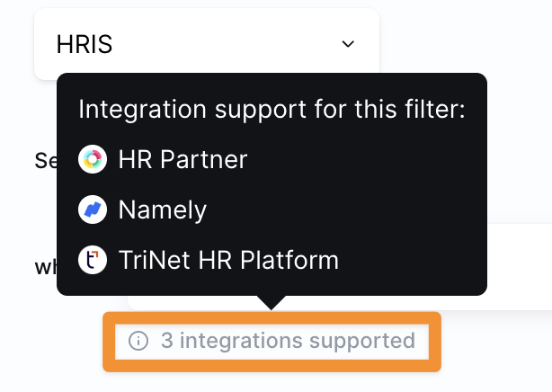Select the Namely entry
This screenshot has height=392, width=552.
click(162, 210)
